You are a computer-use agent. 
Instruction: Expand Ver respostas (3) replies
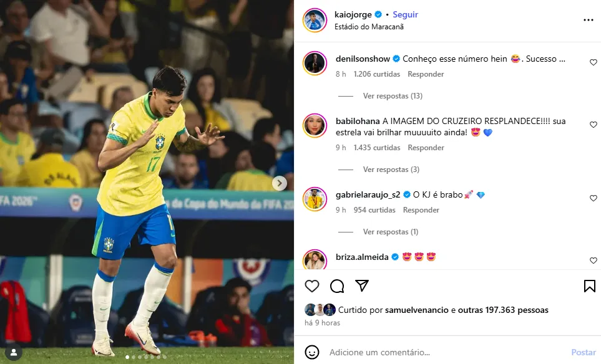[x=391, y=170]
